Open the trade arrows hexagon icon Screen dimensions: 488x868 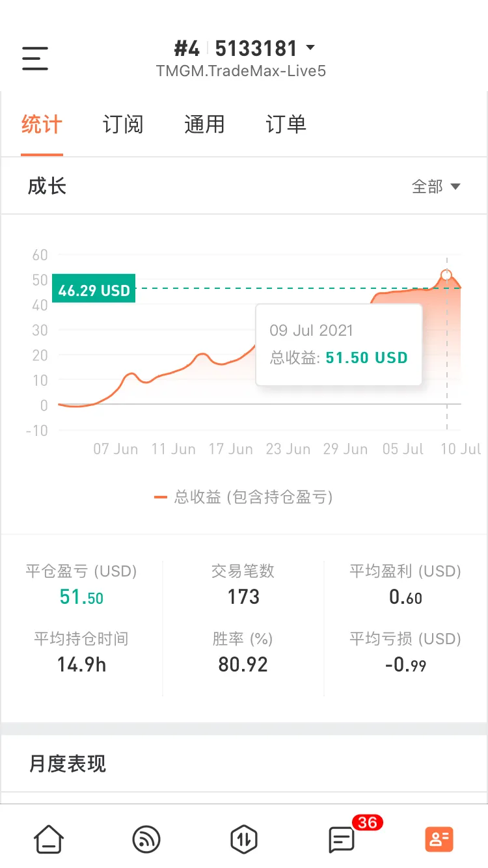pos(244,839)
